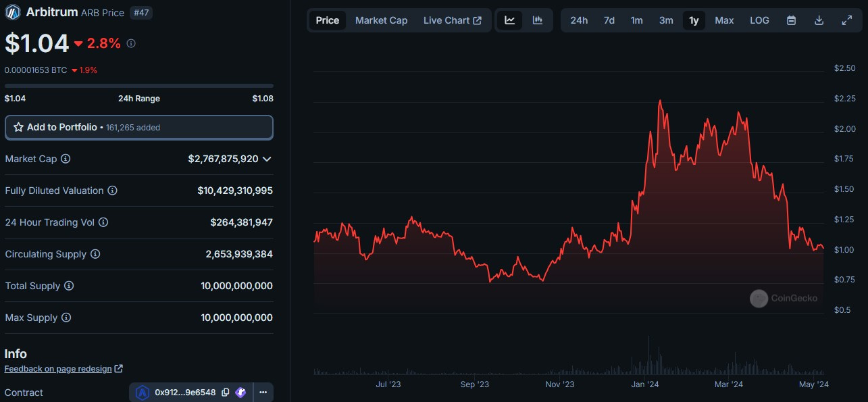Image resolution: width=868 pixels, height=402 pixels.
Task: Click external link icon on Feedback link
Action: (x=119, y=369)
